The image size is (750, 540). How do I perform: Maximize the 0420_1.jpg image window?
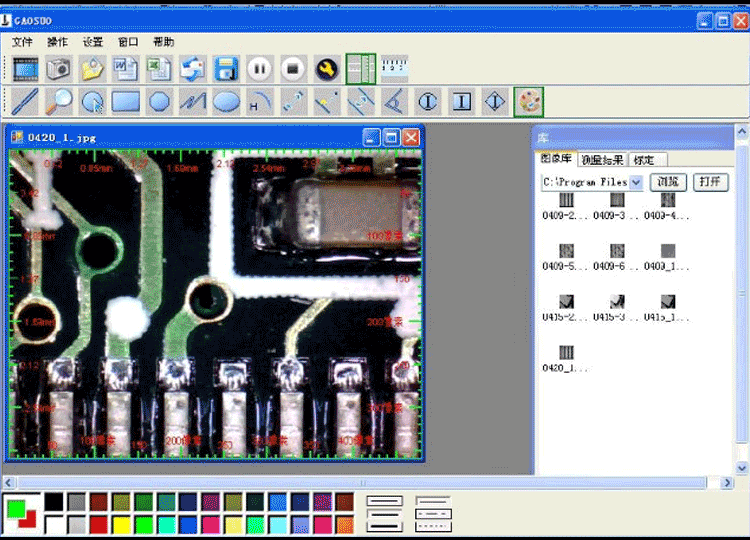click(x=391, y=138)
